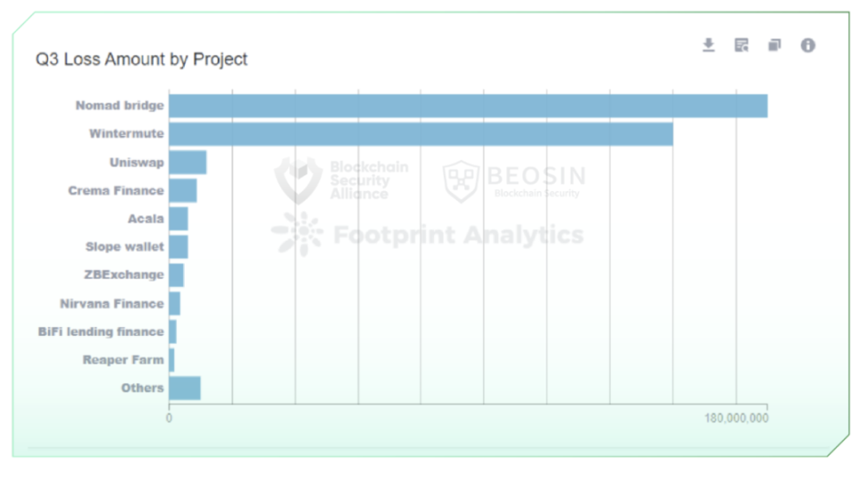Click the Reaper Farm label
The image size is (868, 479).
pos(123,360)
